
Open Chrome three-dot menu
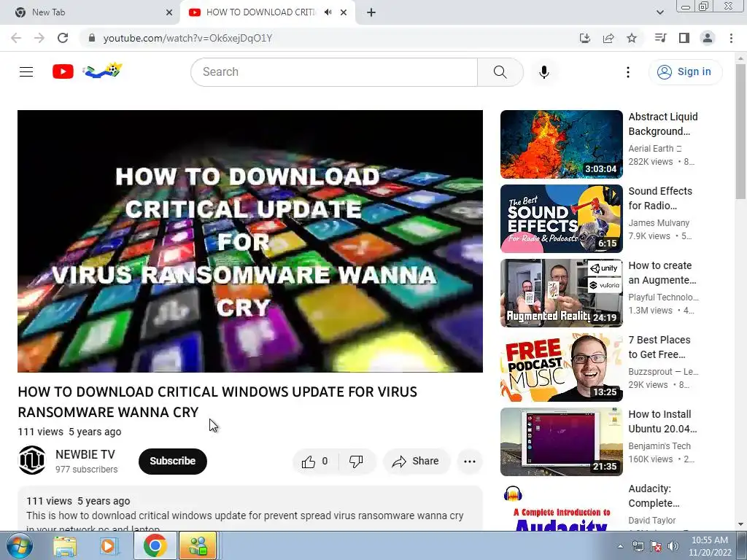click(731, 38)
